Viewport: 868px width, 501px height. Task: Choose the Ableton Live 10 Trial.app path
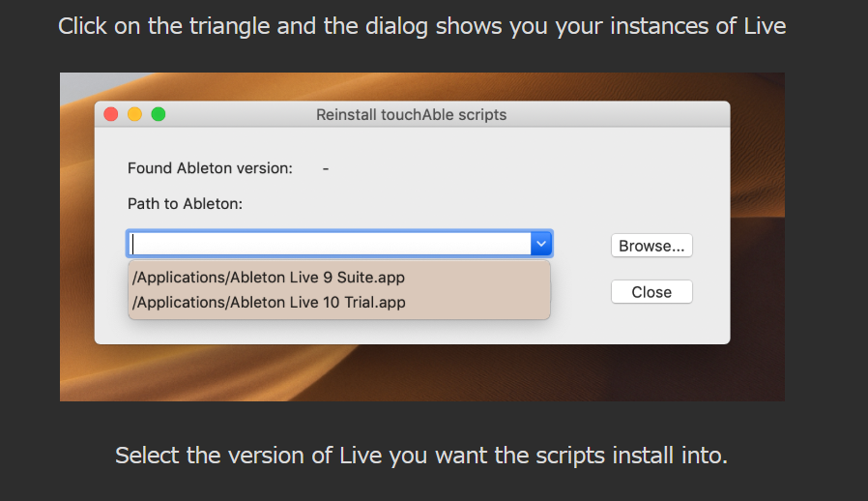(x=269, y=302)
